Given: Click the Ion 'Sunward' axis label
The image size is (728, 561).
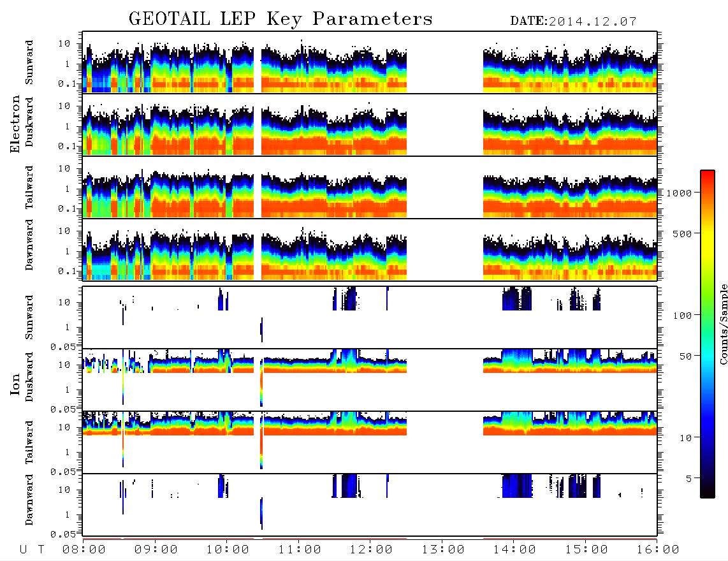Looking at the screenshot, I should tap(29, 317).
